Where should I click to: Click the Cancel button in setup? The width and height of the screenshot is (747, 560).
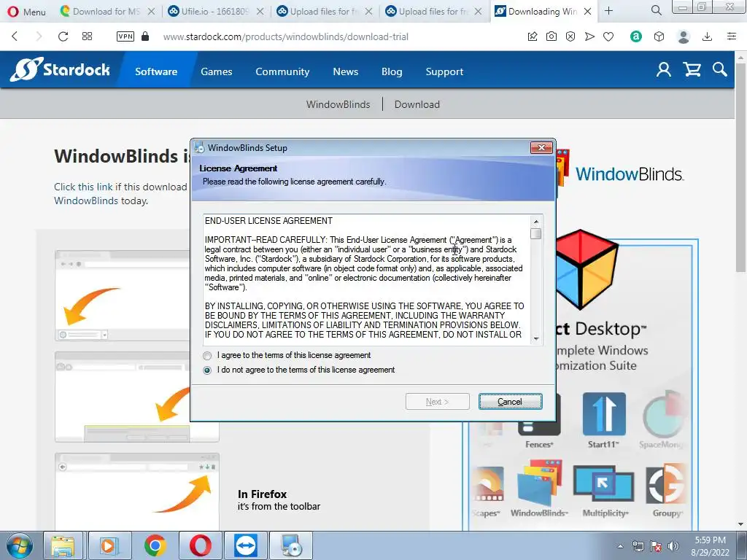[510, 402]
